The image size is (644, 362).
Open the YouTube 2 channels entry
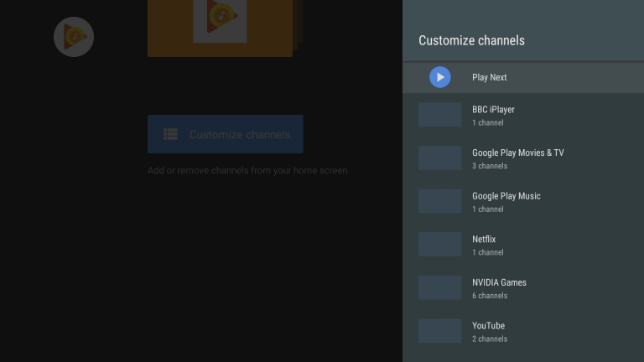(x=489, y=331)
